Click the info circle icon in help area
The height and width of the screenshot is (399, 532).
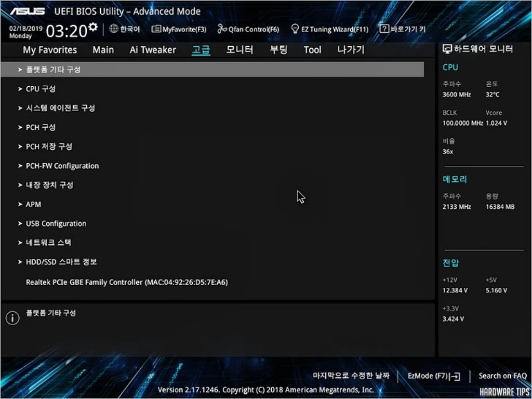pyautogui.click(x=12, y=318)
